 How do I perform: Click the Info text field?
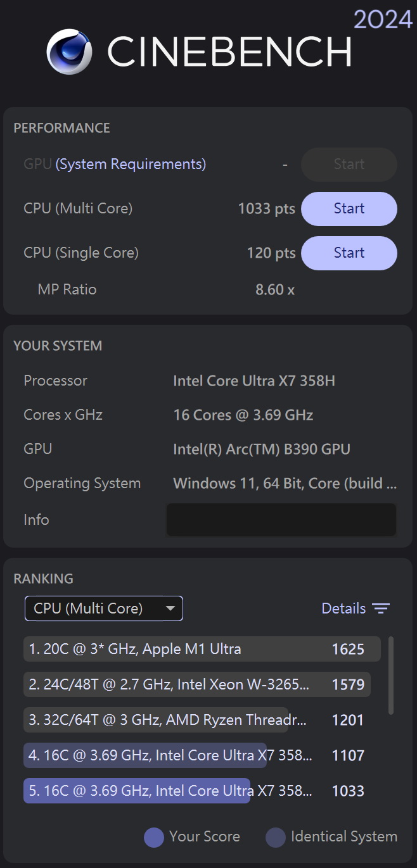pyautogui.click(x=281, y=520)
